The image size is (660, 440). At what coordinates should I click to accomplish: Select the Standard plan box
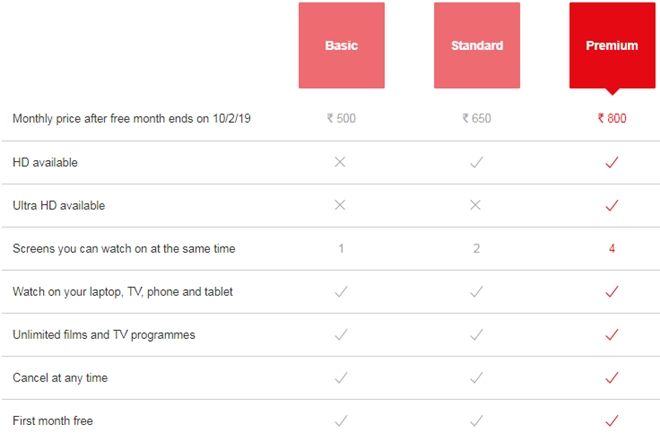pyautogui.click(x=476, y=45)
